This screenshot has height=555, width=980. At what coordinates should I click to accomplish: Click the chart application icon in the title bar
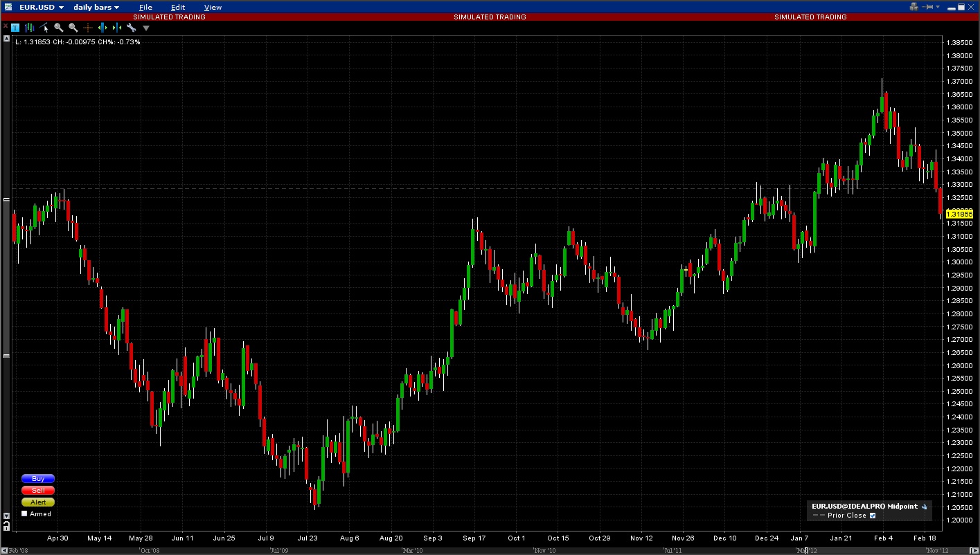point(7,7)
